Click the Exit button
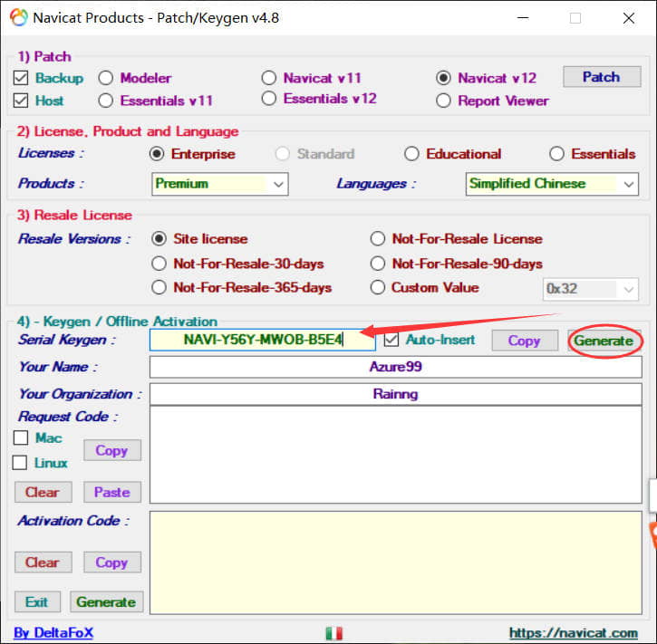Image resolution: width=657 pixels, height=644 pixels. pyautogui.click(x=37, y=601)
